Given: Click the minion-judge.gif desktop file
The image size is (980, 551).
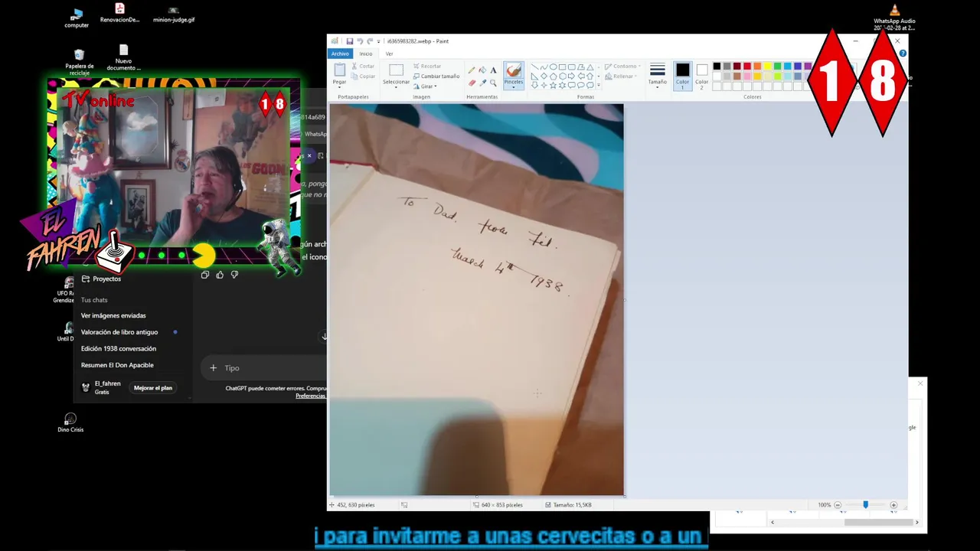Looking at the screenshot, I should (x=174, y=15).
